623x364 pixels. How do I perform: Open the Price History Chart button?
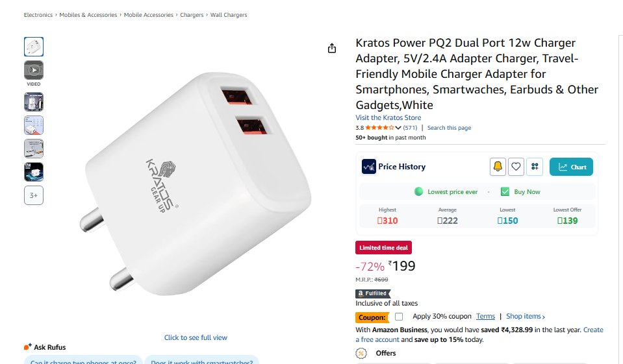pyautogui.click(x=571, y=167)
